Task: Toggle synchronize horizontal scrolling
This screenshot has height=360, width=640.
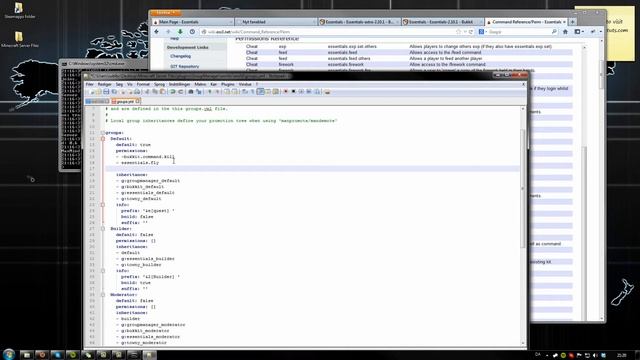Action: pyautogui.click(x=234, y=91)
